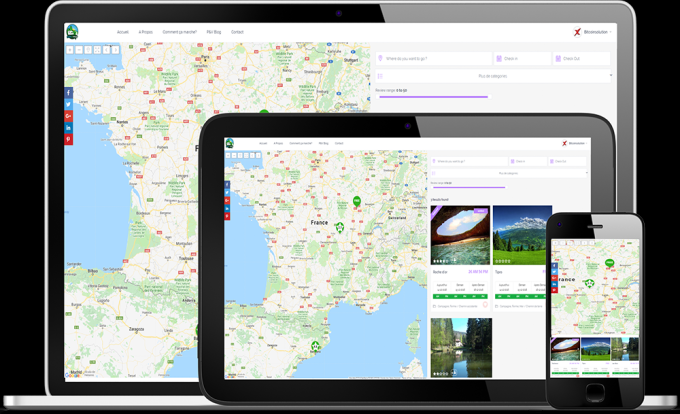Viewport: 680px width, 414px height.
Task: Click the green FREE map pin on the phone
Action: click(x=609, y=263)
